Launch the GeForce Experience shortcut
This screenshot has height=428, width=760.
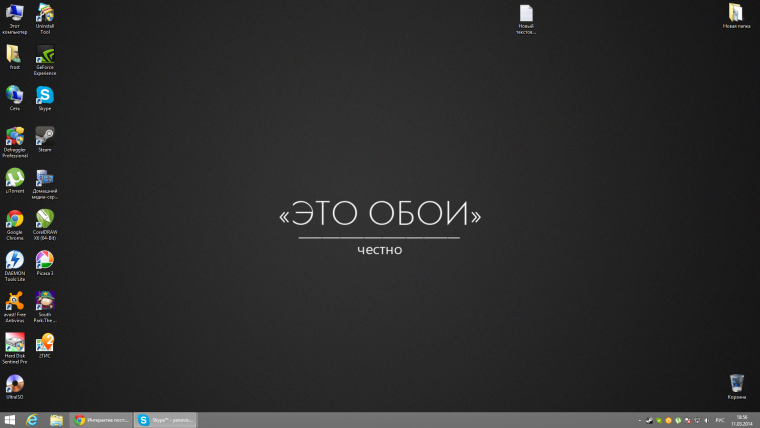click(45, 60)
